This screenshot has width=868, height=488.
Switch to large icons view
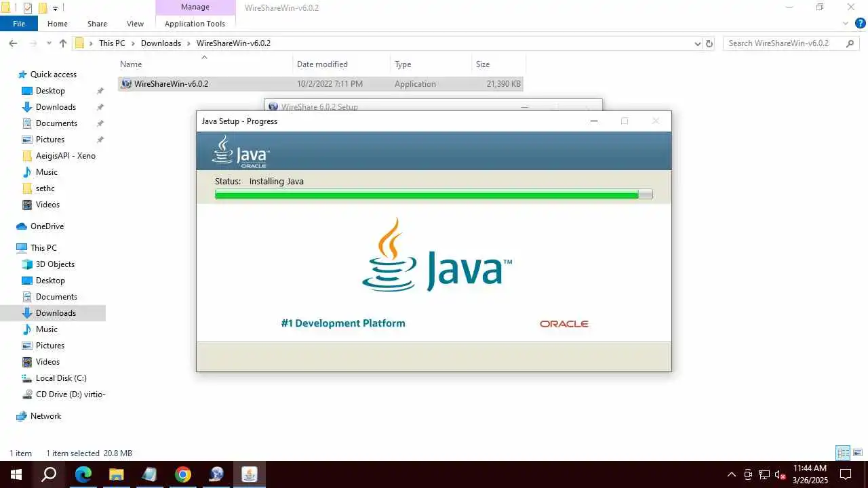pos(858,453)
